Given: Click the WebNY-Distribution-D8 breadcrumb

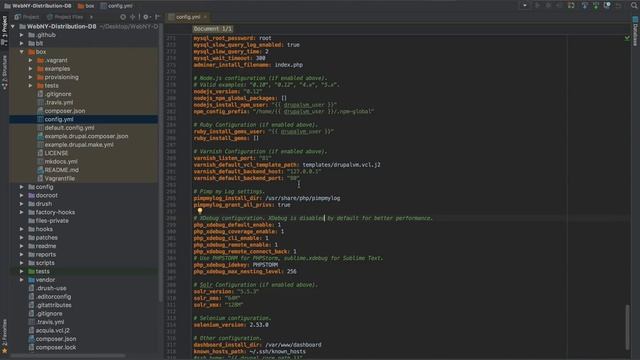Looking at the screenshot, I should pos(38,6).
